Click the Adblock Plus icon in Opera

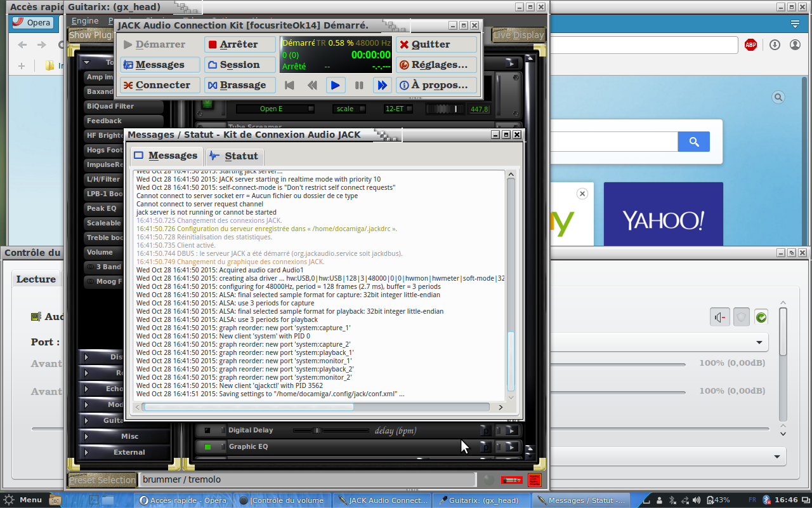(x=751, y=45)
